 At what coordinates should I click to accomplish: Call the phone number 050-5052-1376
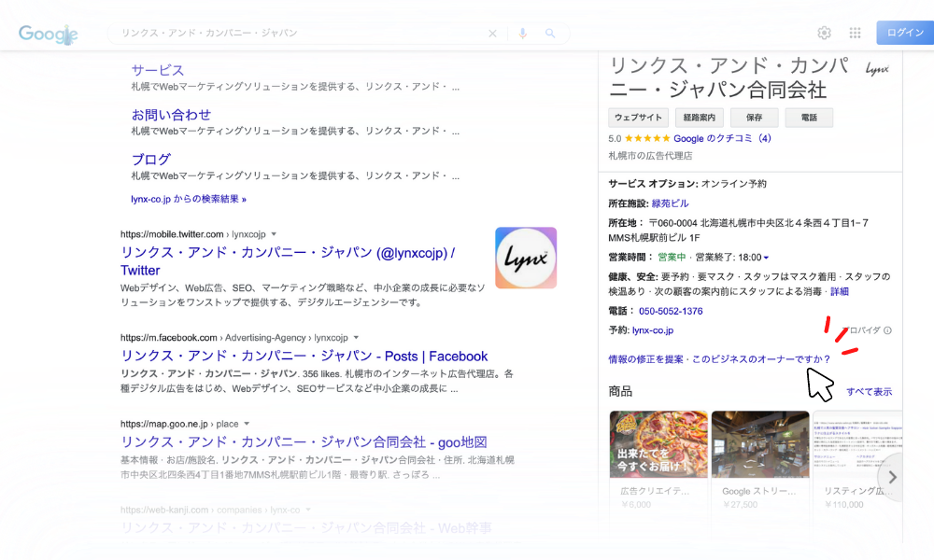coord(671,311)
